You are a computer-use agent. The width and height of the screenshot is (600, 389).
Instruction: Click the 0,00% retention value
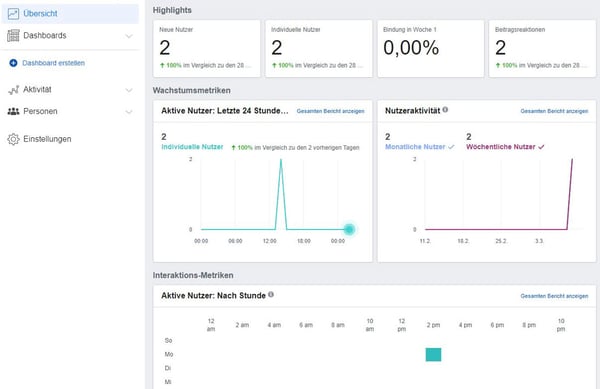[x=411, y=48]
